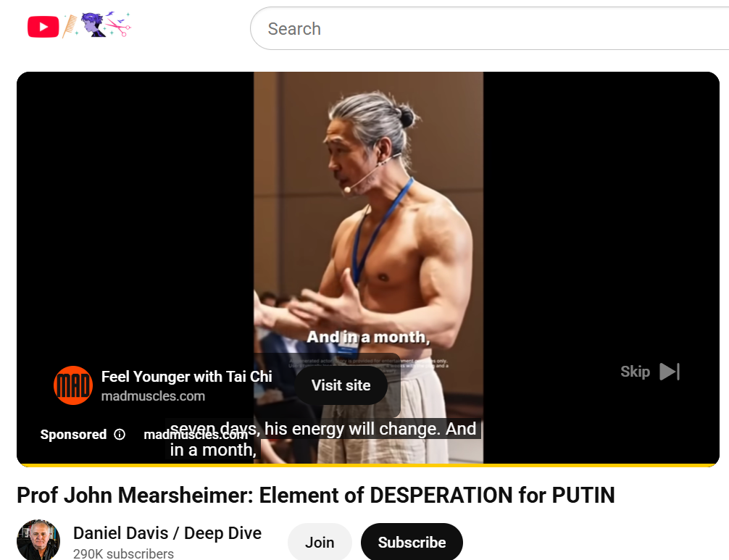Open Daniel Davis channel avatar
Viewport: 729px width, 560px height.
tap(38, 540)
